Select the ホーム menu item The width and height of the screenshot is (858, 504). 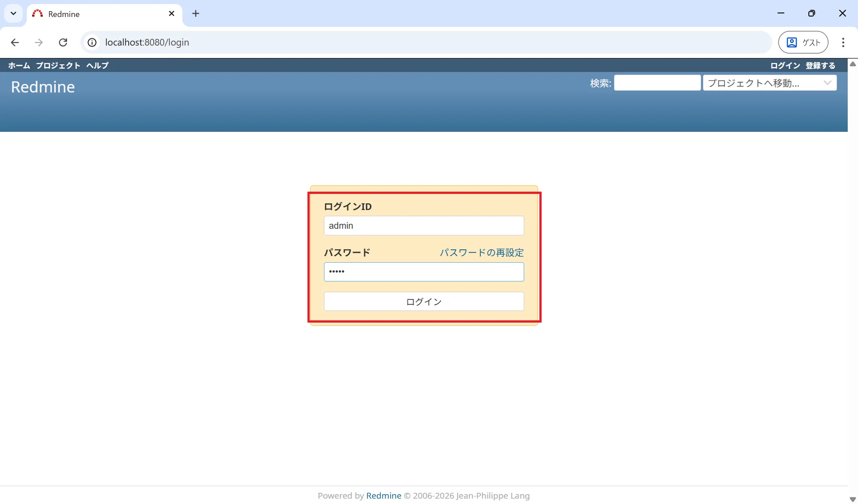pyautogui.click(x=18, y=65)
